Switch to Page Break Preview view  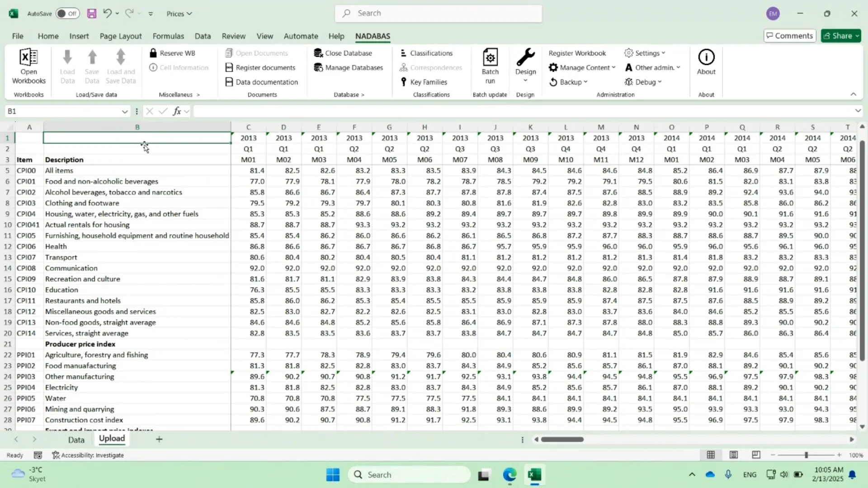pyautogui.click(x=756, y=455)
